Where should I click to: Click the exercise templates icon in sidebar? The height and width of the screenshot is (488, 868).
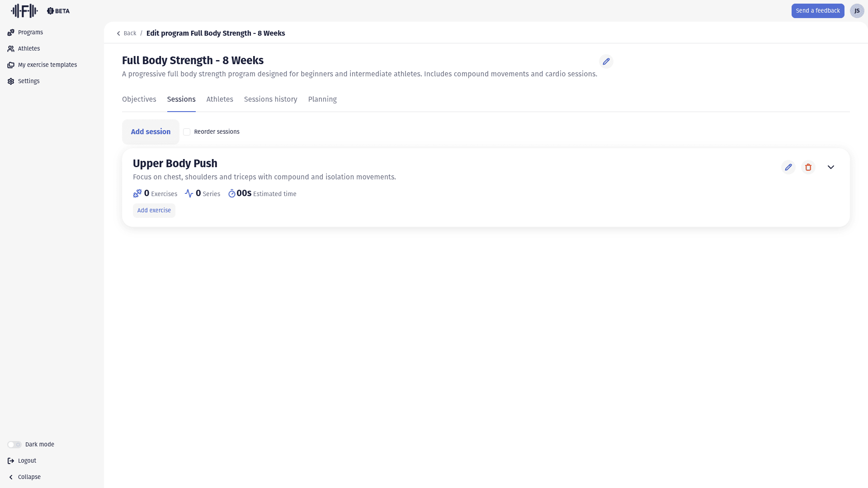click(x=11, y=65)
